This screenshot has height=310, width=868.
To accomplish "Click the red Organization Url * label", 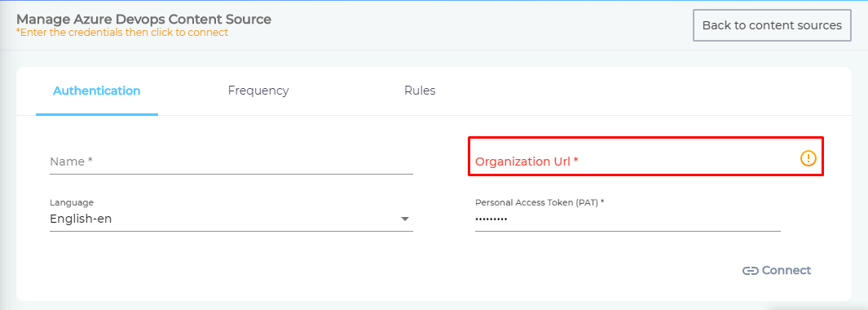I will pos(527,162).
